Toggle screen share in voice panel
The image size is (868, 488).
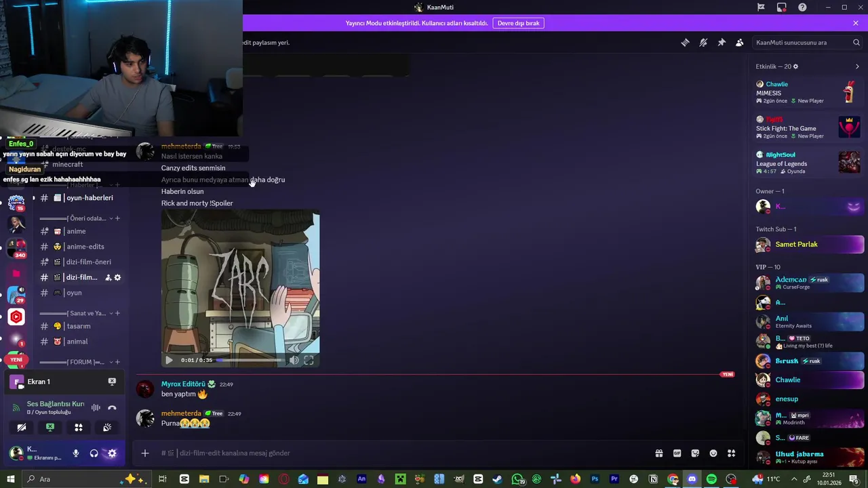pos(50,428)
